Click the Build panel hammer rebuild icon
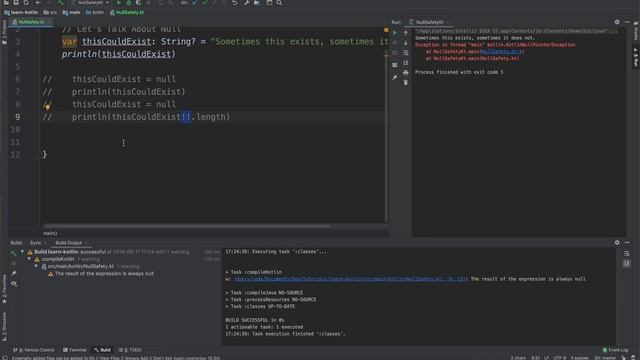This screenshot has height=360, width=640. [14, 253]
